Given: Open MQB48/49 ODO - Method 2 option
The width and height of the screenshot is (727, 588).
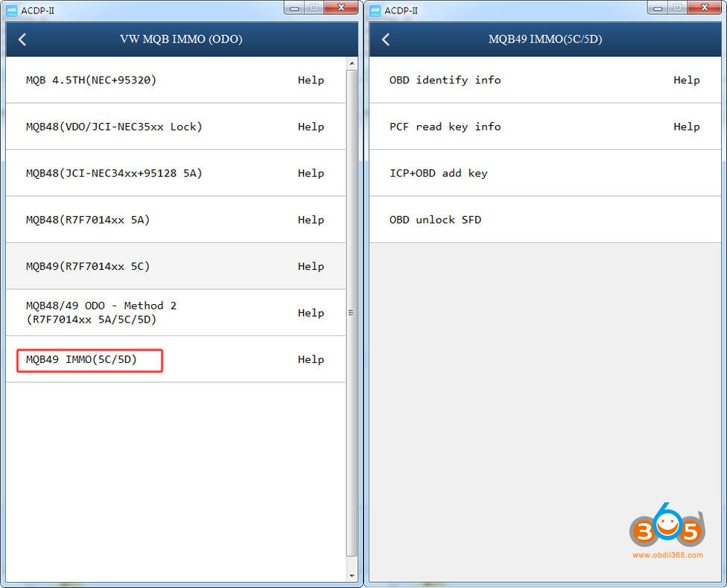Looking at the screenshot, I should pos(101,312).
